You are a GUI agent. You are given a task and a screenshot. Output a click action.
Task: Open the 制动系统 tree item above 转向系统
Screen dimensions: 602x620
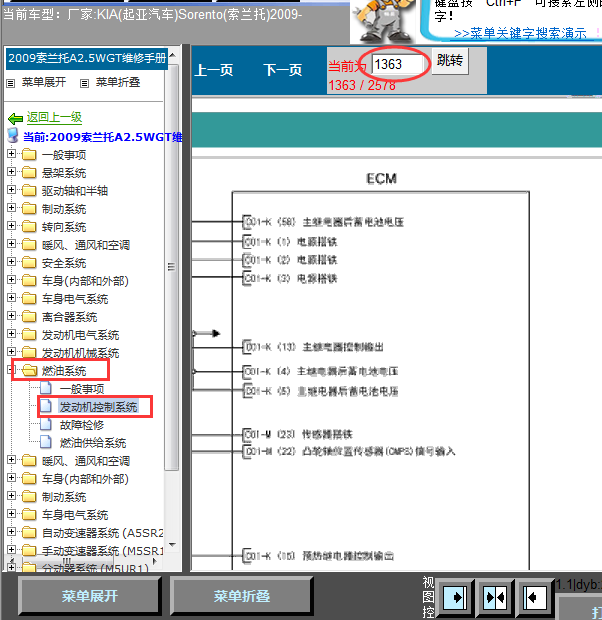click(x=64, y=209)
